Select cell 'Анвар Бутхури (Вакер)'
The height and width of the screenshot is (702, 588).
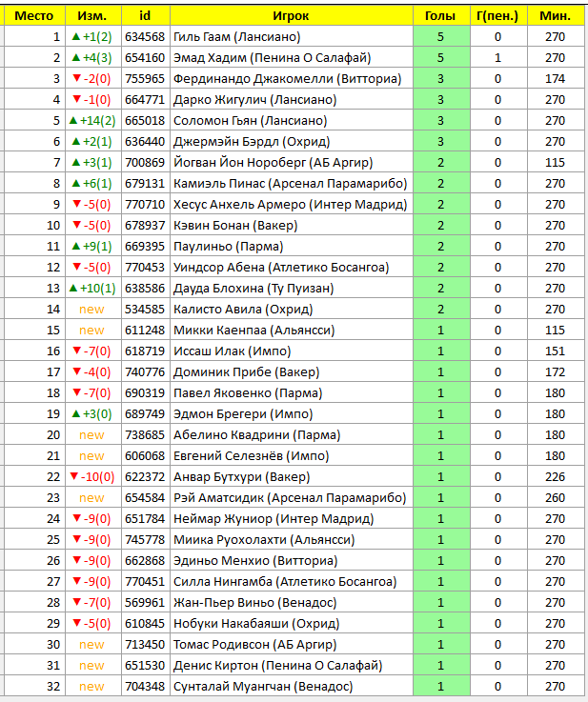[x=291, y=477]
